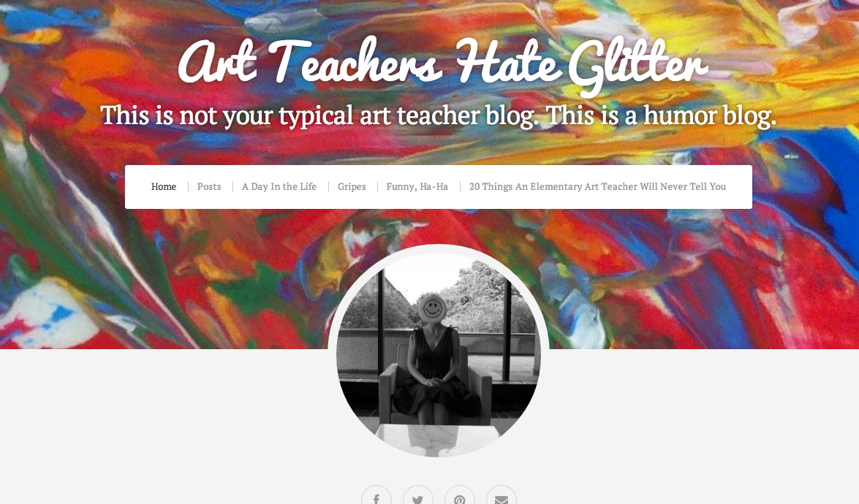Click the empty white area of navigation bar

740,186
